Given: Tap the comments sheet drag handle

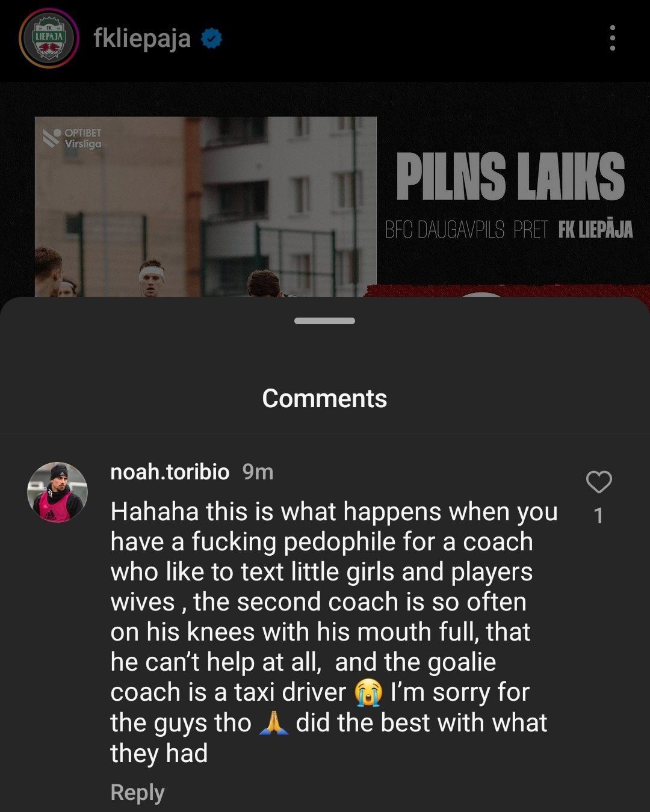Looking at the screenshot, I should point(325,321).
